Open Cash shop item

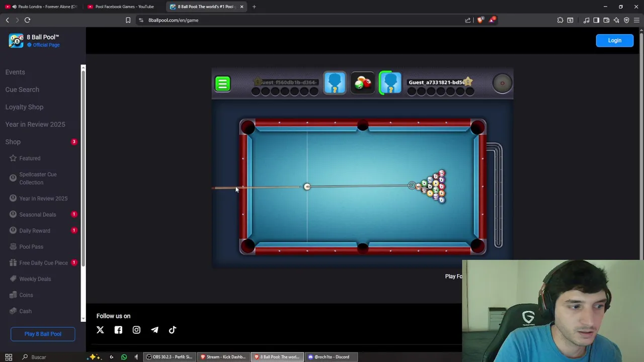tap(25, 311)
